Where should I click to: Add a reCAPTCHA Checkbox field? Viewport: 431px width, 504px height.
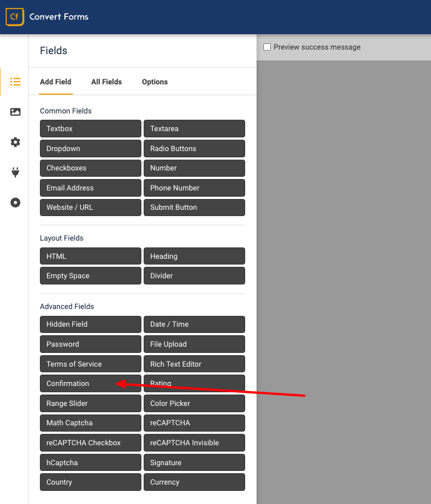pos(91,443)
